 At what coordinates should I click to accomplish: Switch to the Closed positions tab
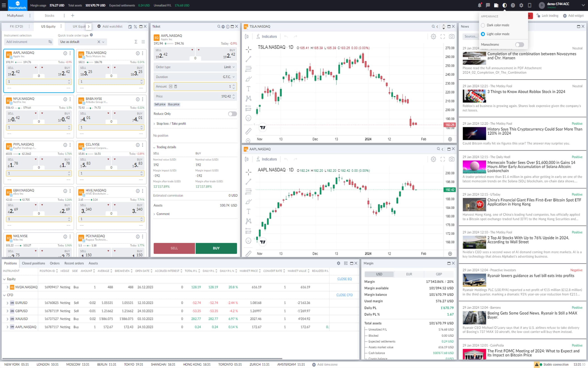pos(33,263)
